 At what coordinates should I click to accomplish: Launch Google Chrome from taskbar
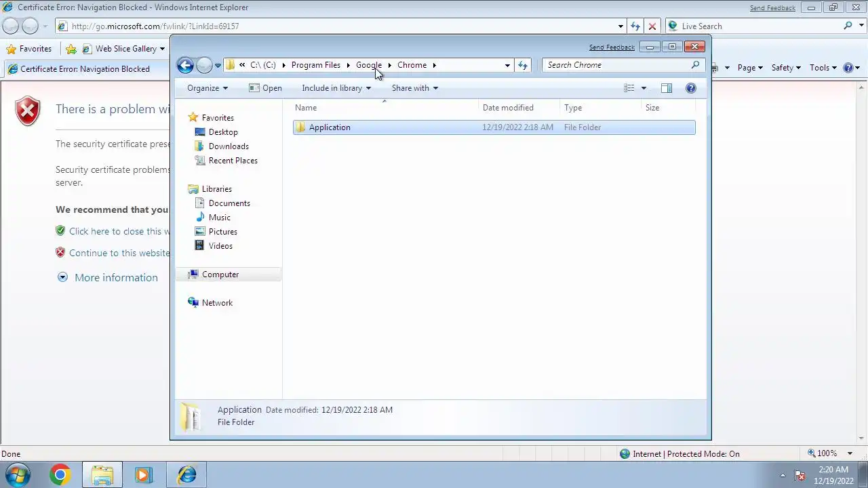[60, 475]
